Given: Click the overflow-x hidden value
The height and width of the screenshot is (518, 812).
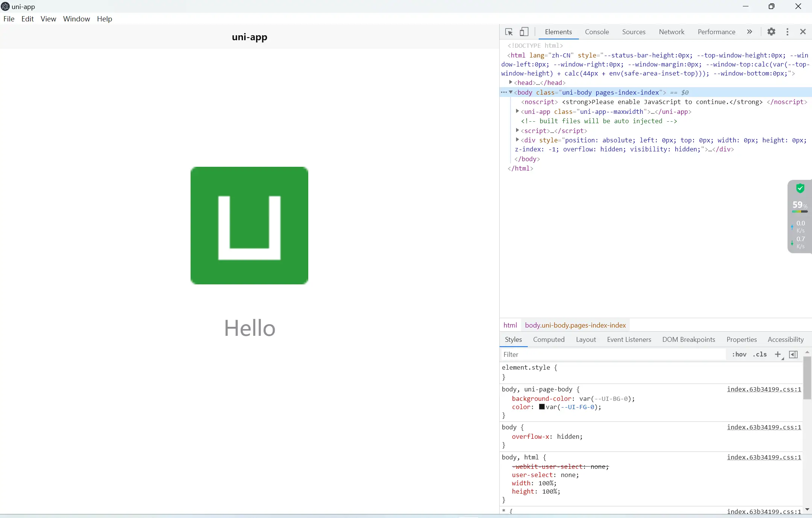Looking at the screenshot, I should [x=568, y=436].
